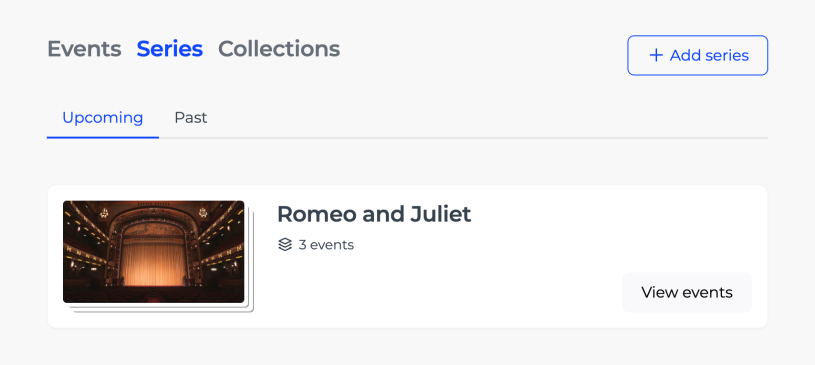The image size is (815, 365).
Task: Click the Add series button
Action: (x=698, y=55)
